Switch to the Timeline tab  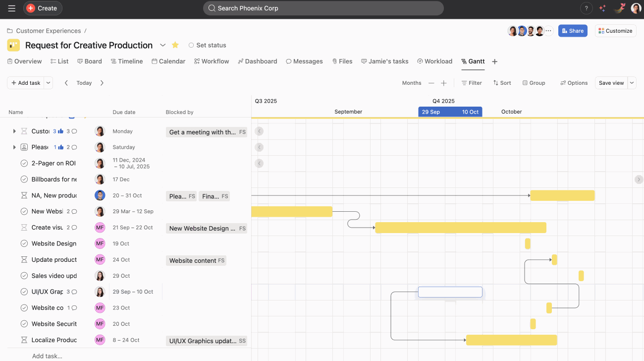[x=127, y=61]
